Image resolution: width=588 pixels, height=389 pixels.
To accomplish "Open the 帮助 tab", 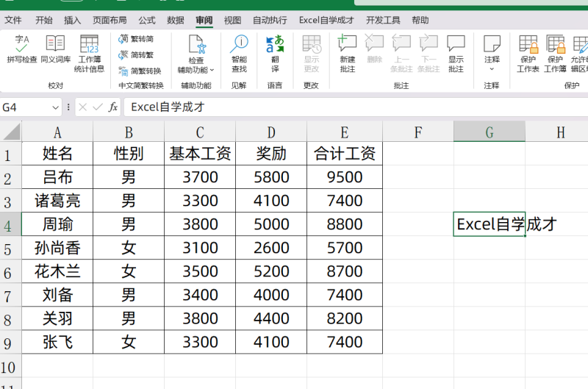I will 420,20.
